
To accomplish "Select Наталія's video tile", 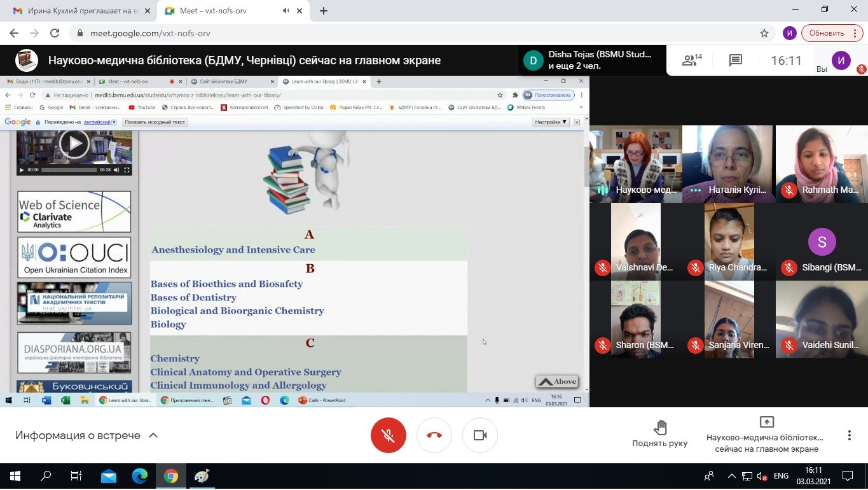I will click(727, 164).
